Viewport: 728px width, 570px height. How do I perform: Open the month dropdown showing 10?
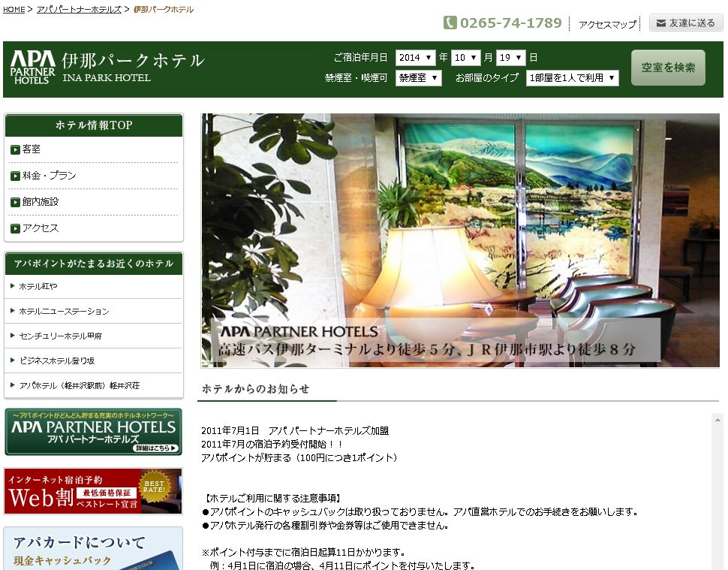tap(465, 58)
